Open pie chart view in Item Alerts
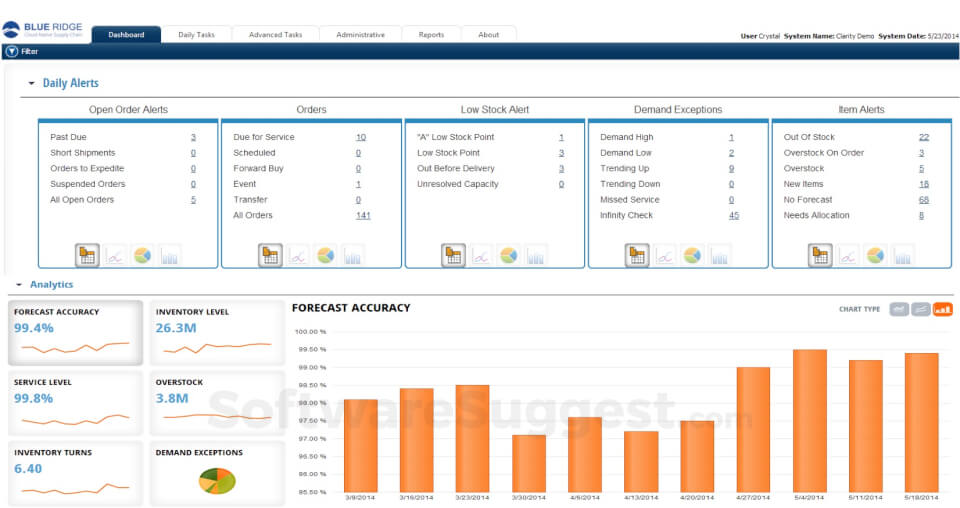The image size is (960, 508). (x=875, y=255)
